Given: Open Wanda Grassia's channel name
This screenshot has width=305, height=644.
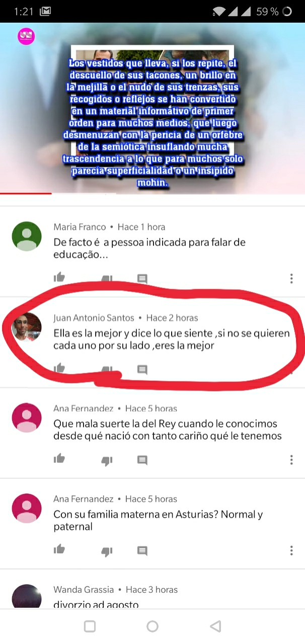Looking at the screenshot, I should [x=84, y=590].
